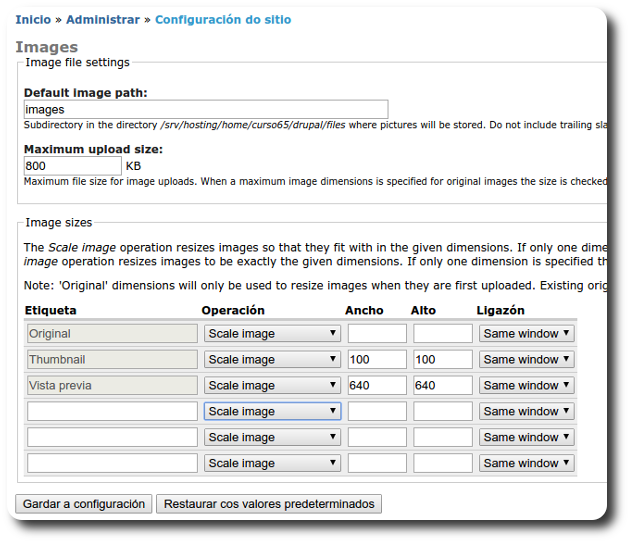Click Alto field in last blank row
630x543 pixels.
[443, 463]
